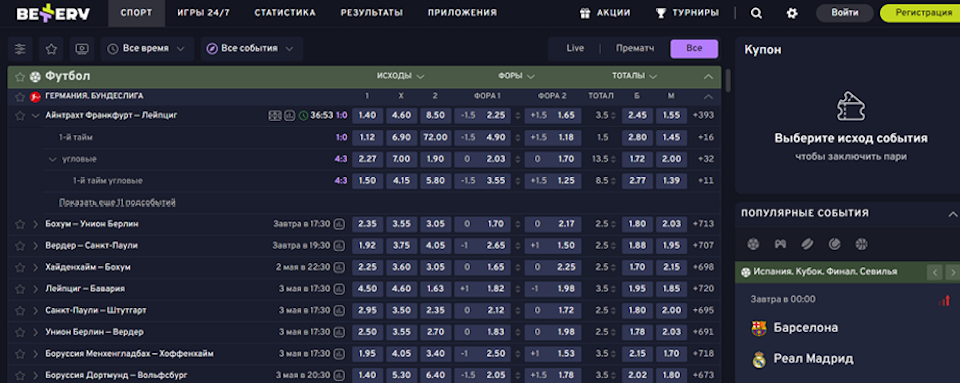
Task: Open the search magnifier icon
Action: coord(756,13)
